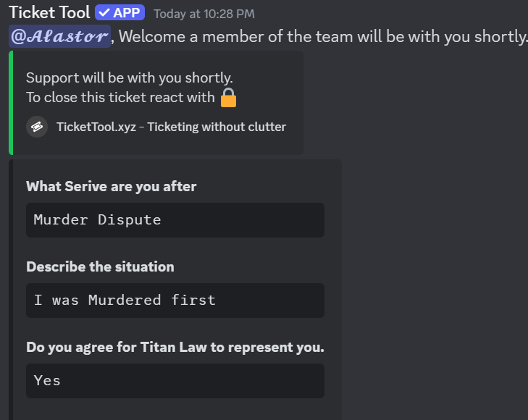
Task: Click the welcome message text
Action: 322,36
